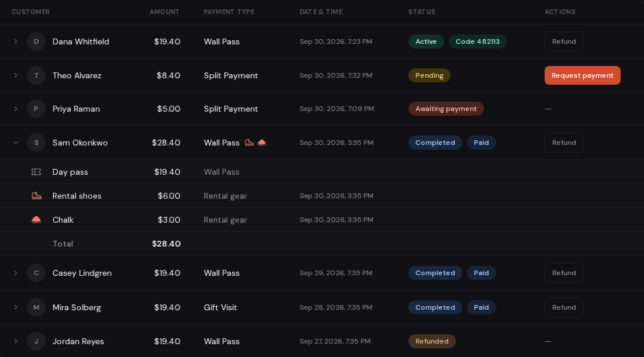The width and height of the screenshot is (644, 357).
Task: Click Theo Alvarez's T avatar
Action: pyautogui.click(x=36, y=75)
